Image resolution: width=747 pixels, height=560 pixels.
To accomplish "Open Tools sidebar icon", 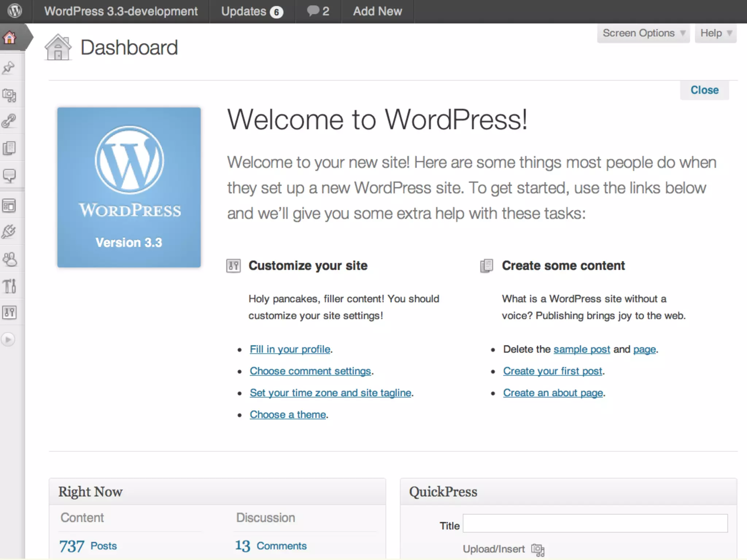I will [9, 286].
